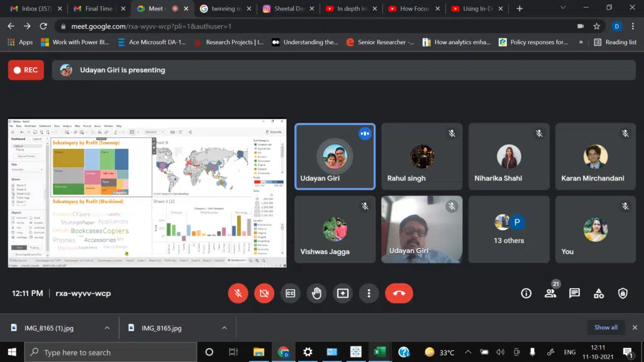The image size is (644, 362).
Task: Open the meeting details info icon
Action: [526, 293]
